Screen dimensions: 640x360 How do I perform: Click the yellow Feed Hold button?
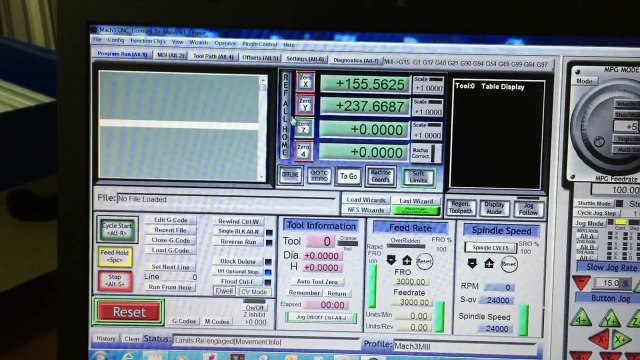115,256
